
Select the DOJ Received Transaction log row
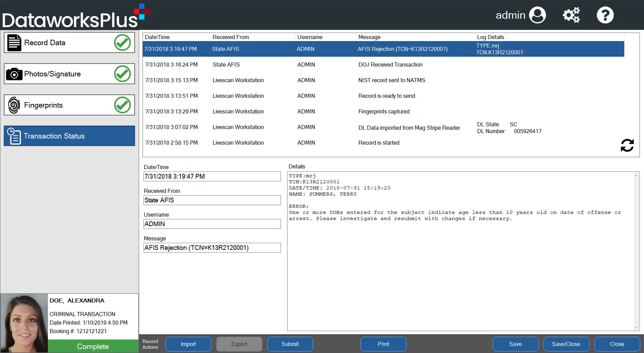(383, 64)
